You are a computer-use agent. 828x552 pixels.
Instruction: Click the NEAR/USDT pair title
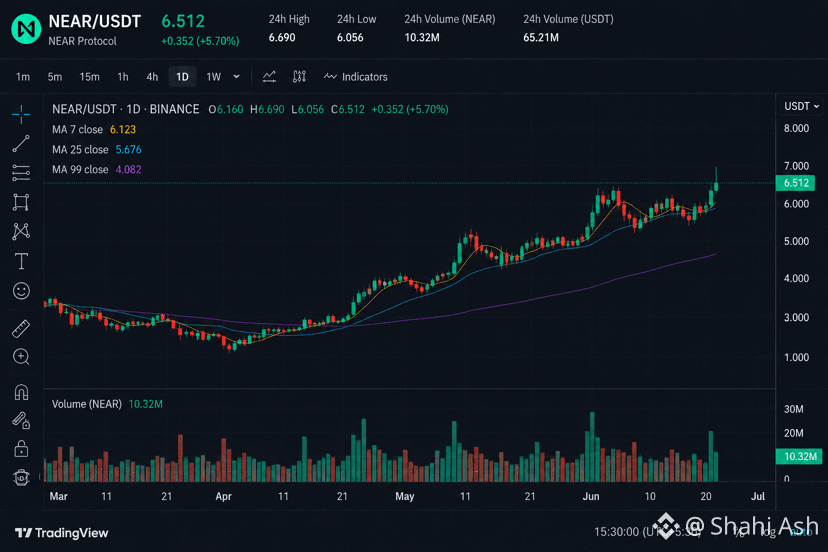(x=95, y=21)
